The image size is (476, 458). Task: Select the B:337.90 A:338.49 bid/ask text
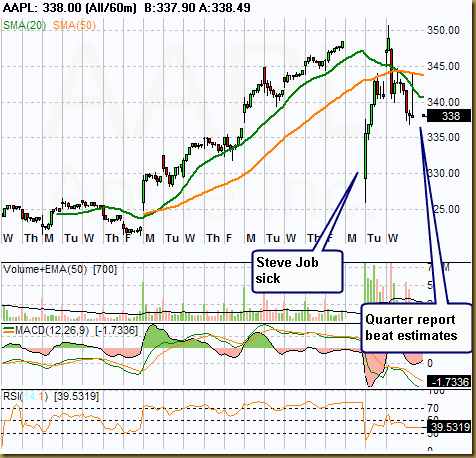pyautogui.click(x=197, y=7)
